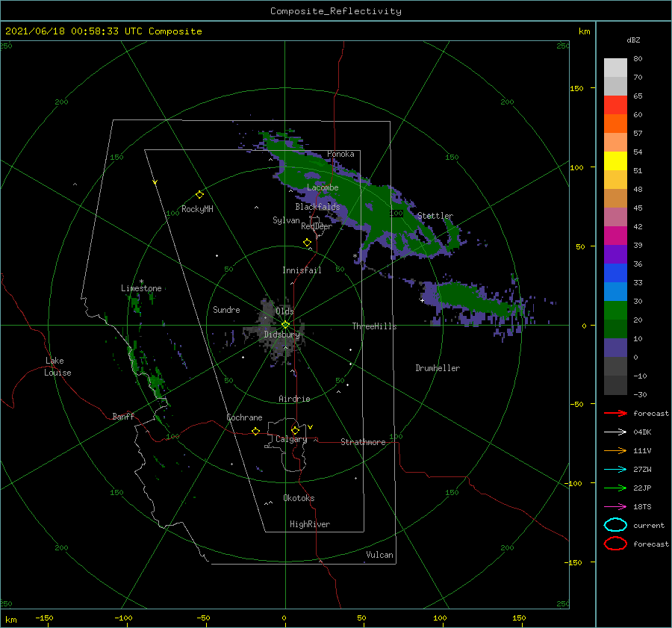Click the Lake Louise label
Image resolution: width=672 pixels, height=628 pixels.
coord(57,367)
